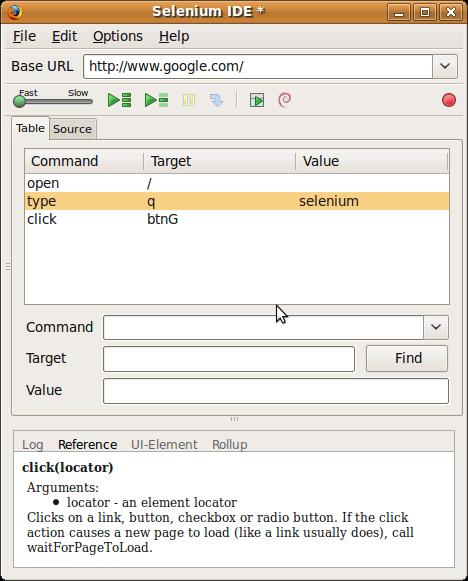
Task: Click the Find button
Action: [407, 358]
